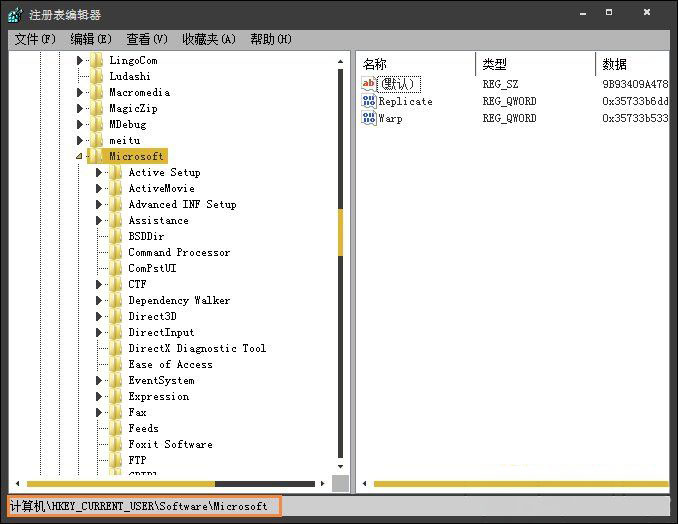Click the BSDDir folder icon
Viewport: 678px width, 524px height.
[115, 236]
